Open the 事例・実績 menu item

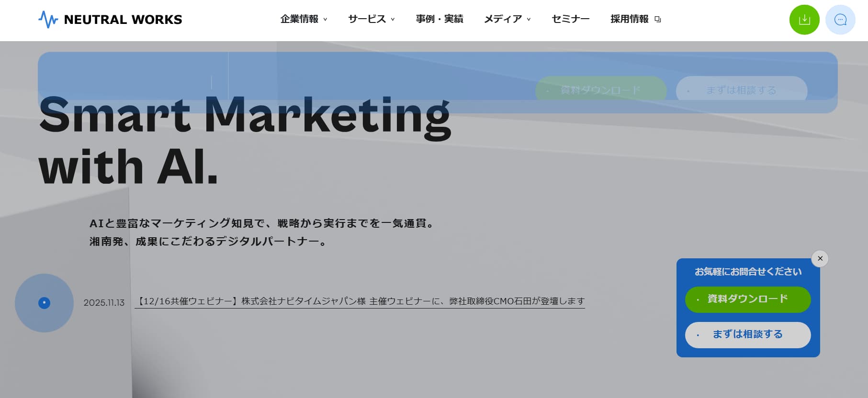point(440,19)
